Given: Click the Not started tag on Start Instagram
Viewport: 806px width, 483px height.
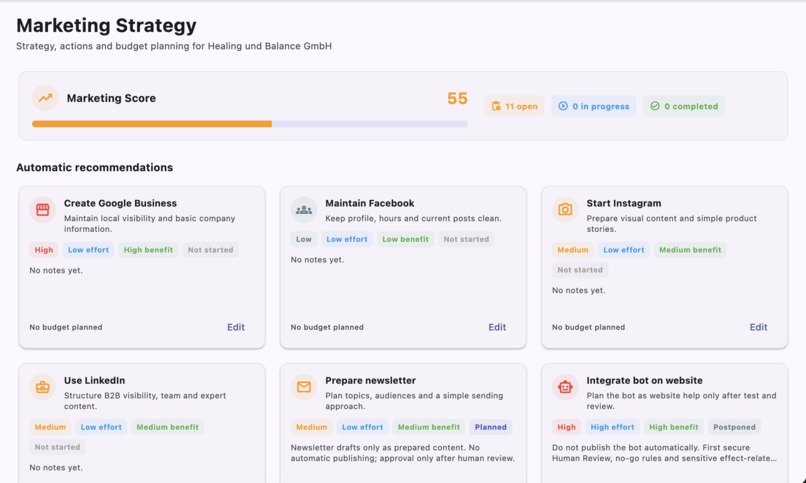Looking at the screenshot, I should 580,270.
